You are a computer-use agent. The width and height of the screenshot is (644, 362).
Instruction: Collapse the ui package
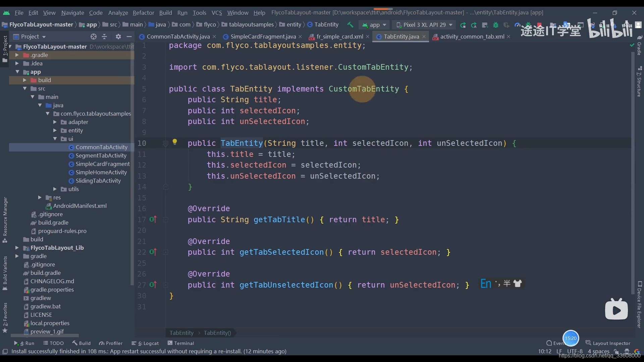[x=55, y=139]
